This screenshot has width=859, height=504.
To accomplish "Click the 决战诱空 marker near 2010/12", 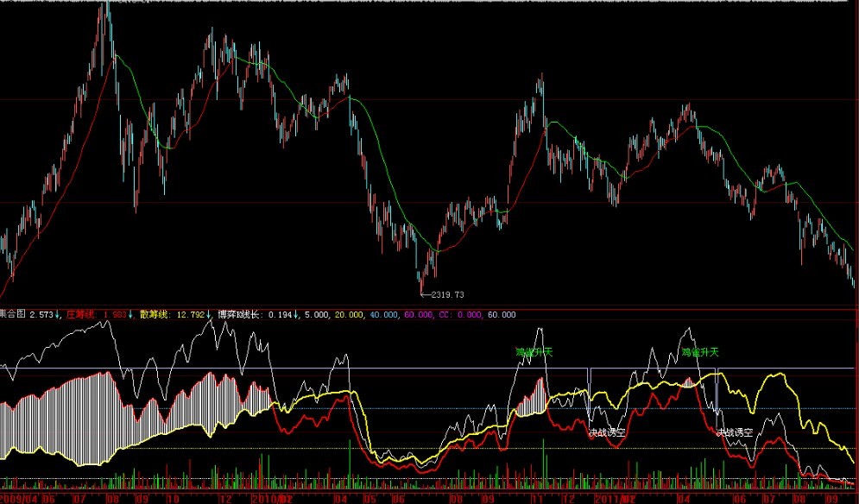I will (607, 432).
